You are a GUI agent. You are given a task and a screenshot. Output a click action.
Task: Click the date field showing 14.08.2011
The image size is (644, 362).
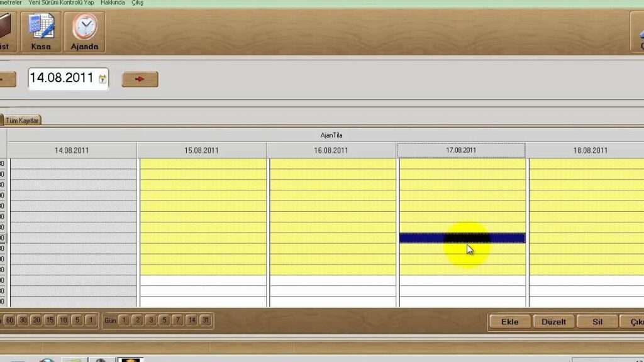(x=62, y=79)
